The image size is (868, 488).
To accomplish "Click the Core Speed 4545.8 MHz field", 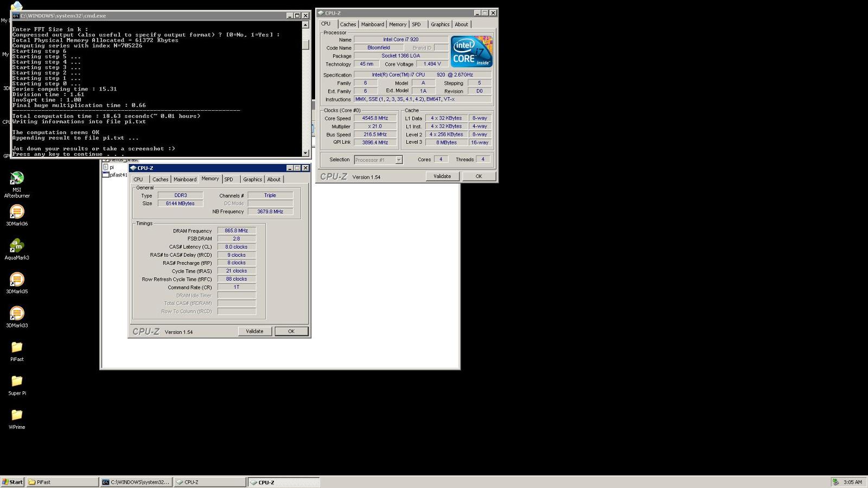I will coord(375,118).
